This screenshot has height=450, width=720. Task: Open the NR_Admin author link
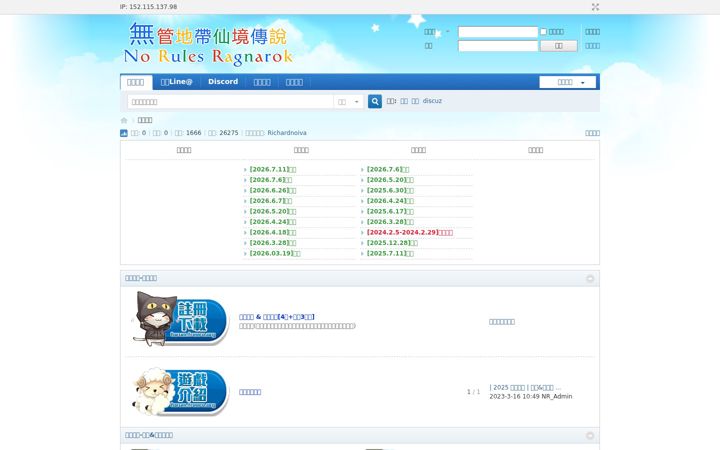(557, 396)
